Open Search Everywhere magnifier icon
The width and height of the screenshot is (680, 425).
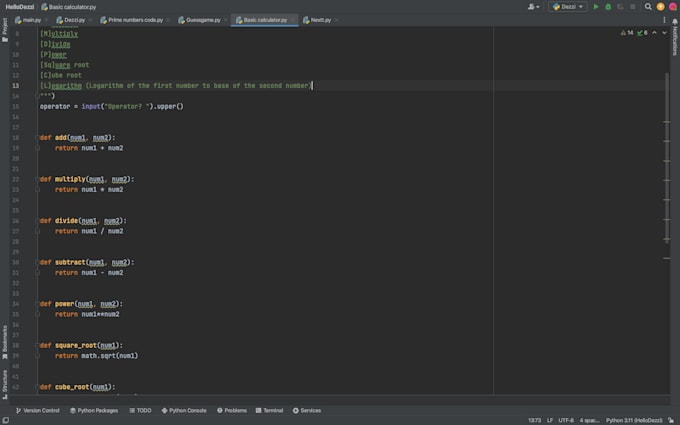(648, 7)
